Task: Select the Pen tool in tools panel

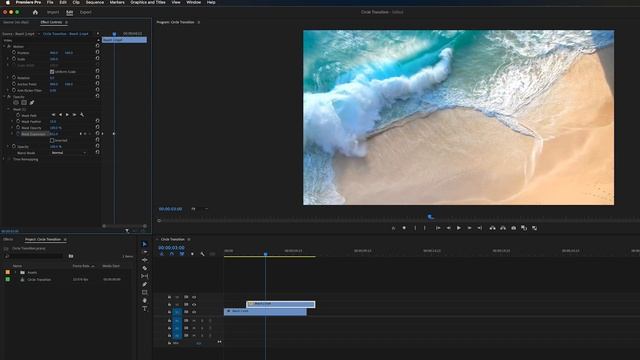Action: (x=144, y=284)
